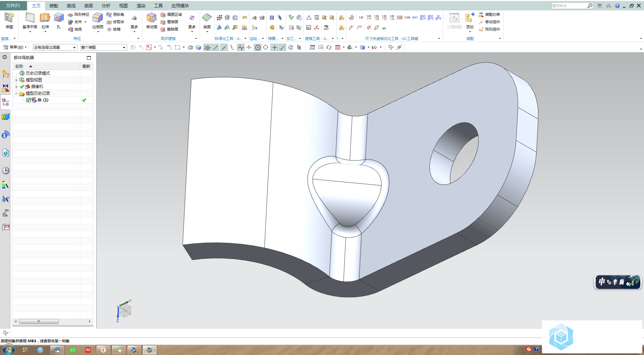Expand the 同步建模 group options arrow
This screenshot has width=644, height=355.
point(196,39)
